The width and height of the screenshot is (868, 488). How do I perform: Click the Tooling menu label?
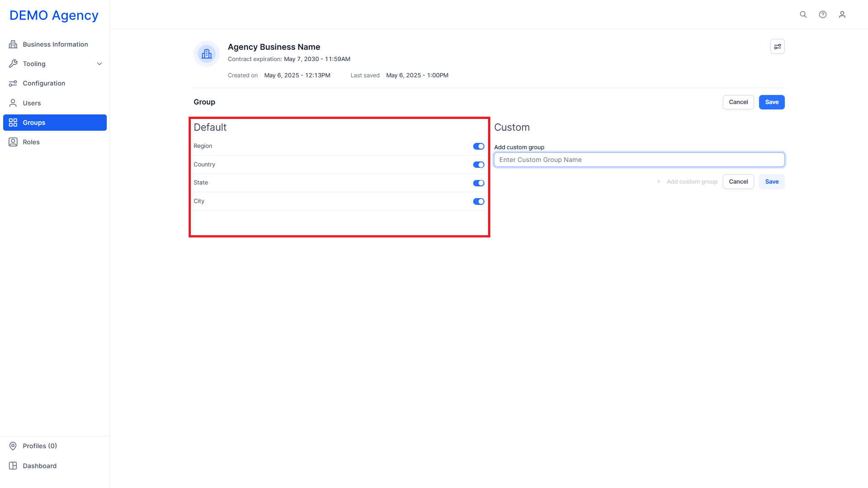click(34, 64)
